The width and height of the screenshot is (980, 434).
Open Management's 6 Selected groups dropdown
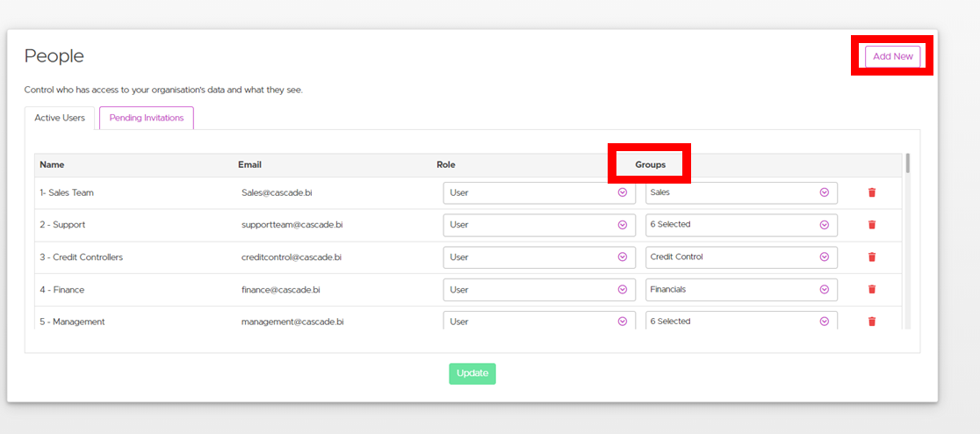(740, 321)
